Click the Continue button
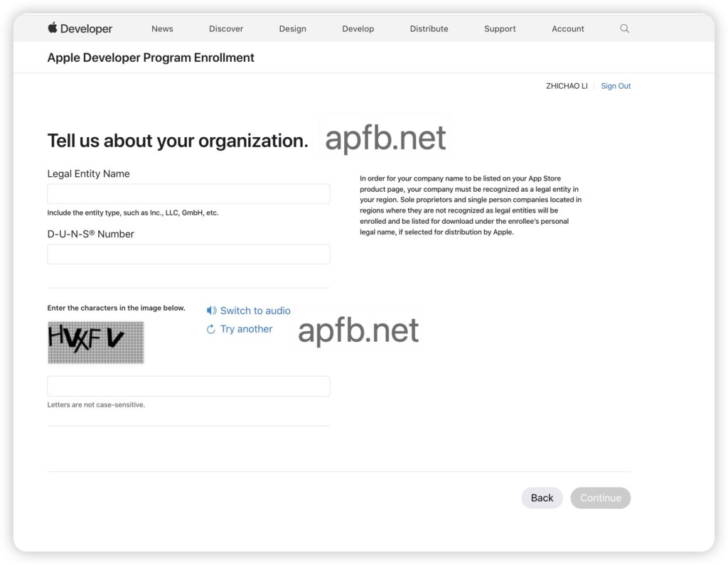The image size is (728, 565). coord(600,497)
